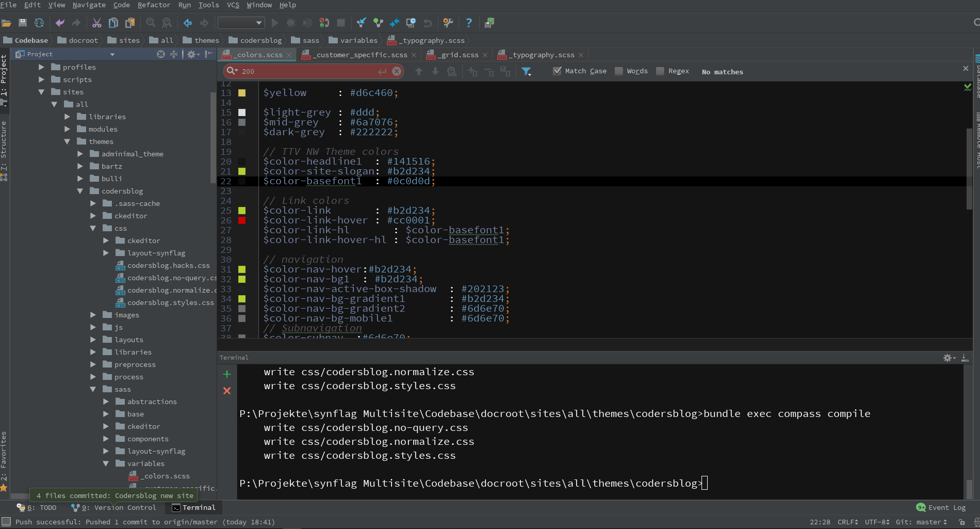Screen dimensions: 980x529
Task: Open a new terminal session with green plus
Action: coord(227,374)
